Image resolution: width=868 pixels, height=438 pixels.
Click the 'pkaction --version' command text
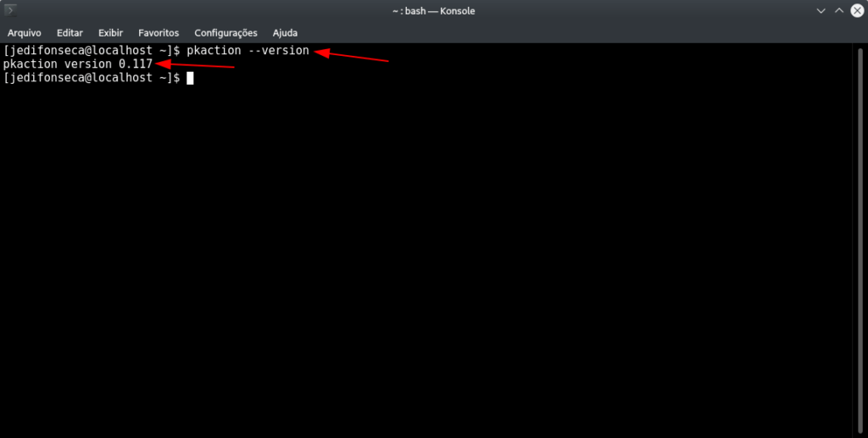(248, 50)
